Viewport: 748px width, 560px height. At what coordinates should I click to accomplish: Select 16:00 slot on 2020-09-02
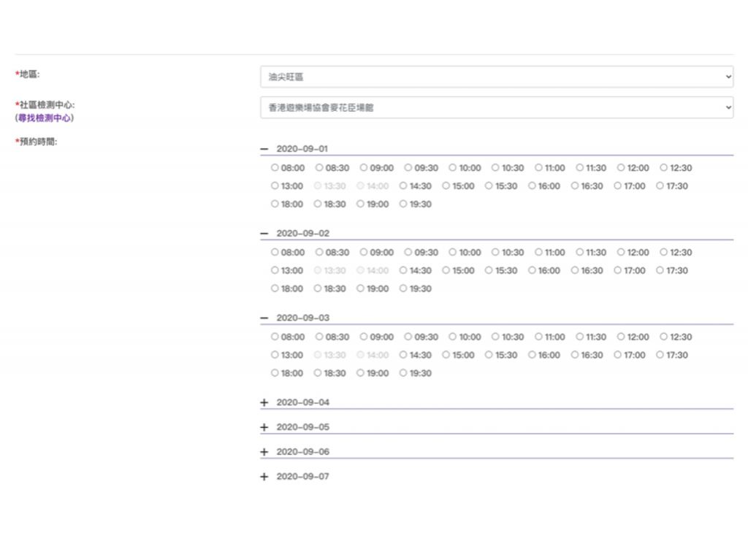click(x=533, y=271)
